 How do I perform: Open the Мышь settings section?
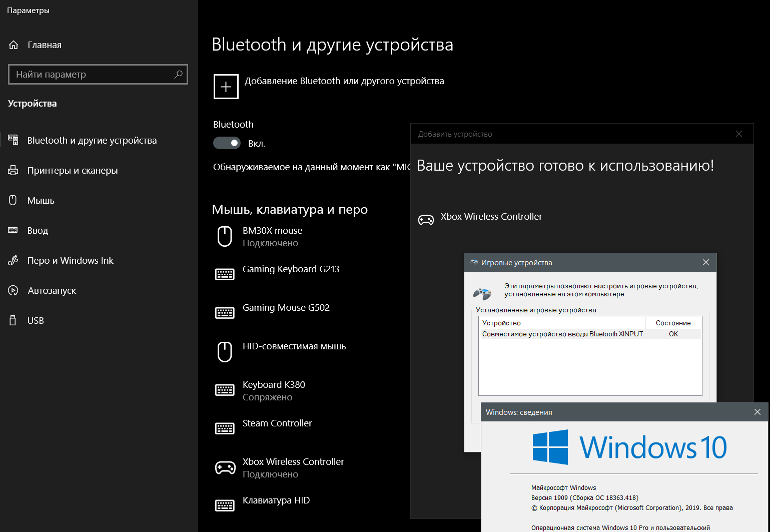point(41,200)
